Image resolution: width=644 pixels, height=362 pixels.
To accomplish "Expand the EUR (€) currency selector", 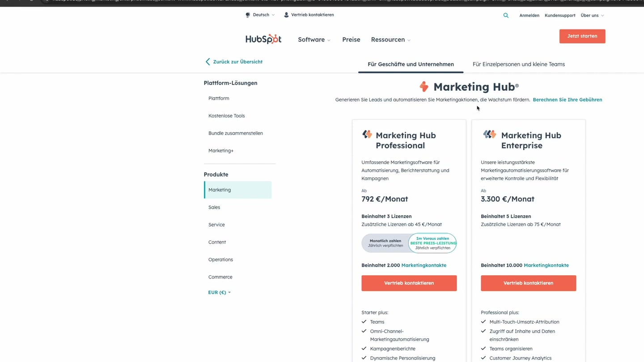I will [x=219, y=292].
